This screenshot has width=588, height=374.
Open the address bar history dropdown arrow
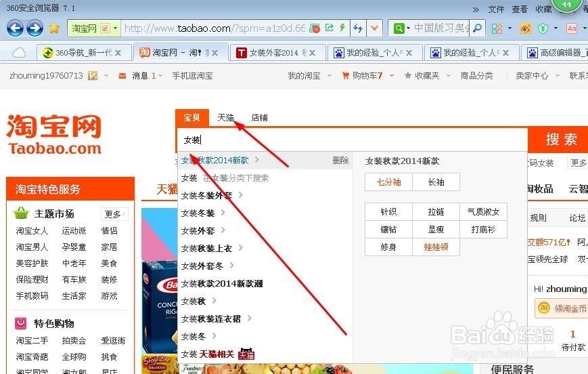pyautogui.click(x=374, y=28)
